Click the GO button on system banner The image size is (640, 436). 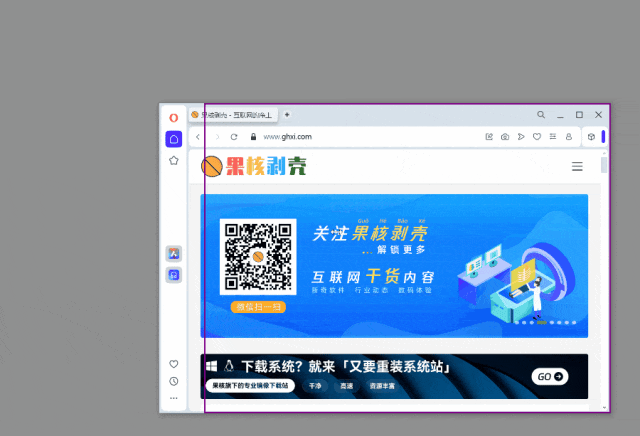click(550, 376)
